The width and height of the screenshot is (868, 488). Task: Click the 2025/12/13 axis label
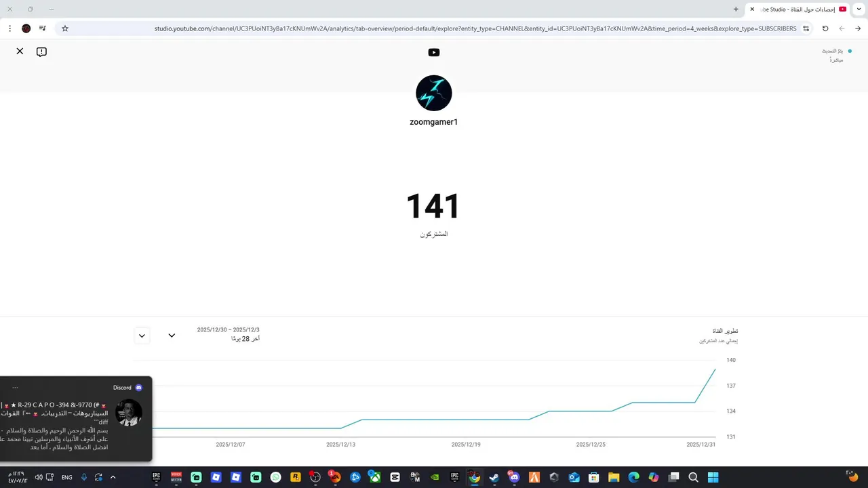coord(341,445)
